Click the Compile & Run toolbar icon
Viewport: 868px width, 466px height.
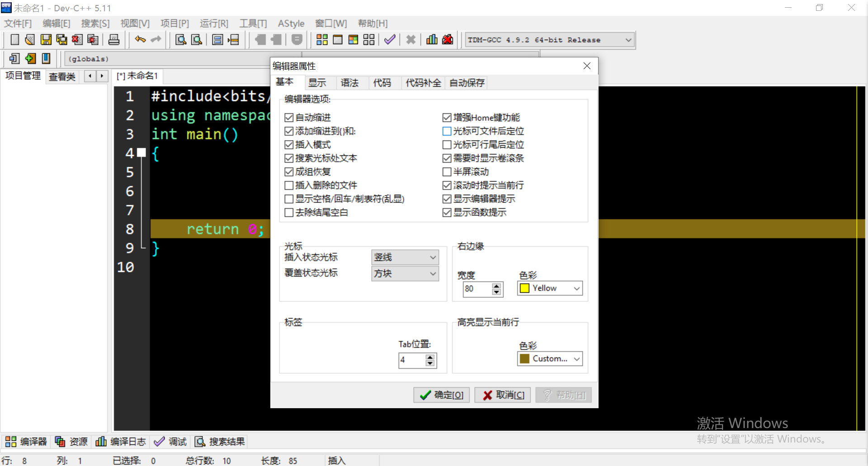point(353,40)
